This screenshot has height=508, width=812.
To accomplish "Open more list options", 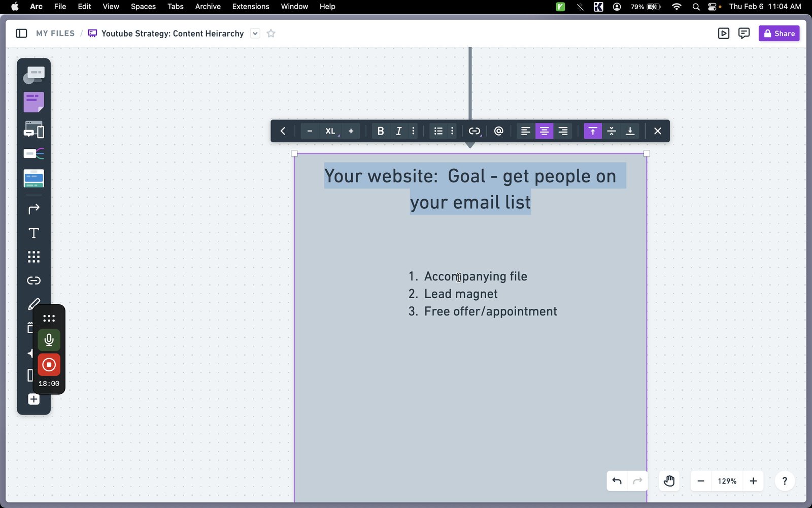I will 452,131.
